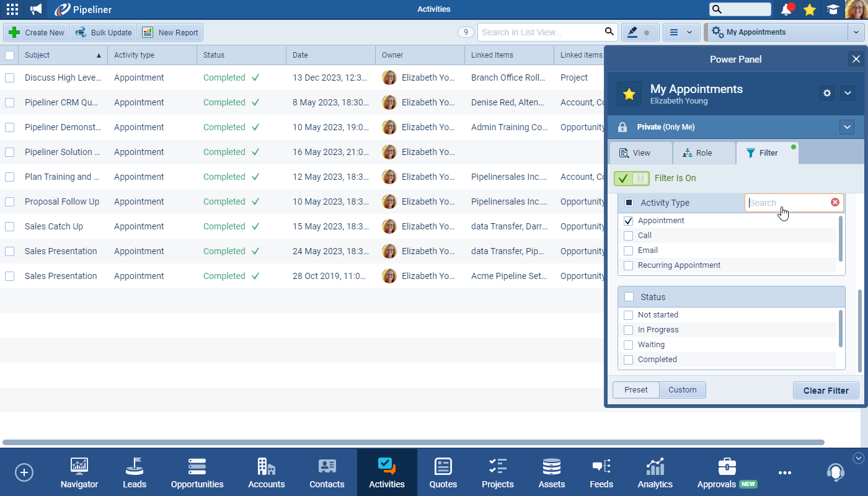Open the apps grid menu icon
This screenshot has width=868, height=496.
point(12,9)
